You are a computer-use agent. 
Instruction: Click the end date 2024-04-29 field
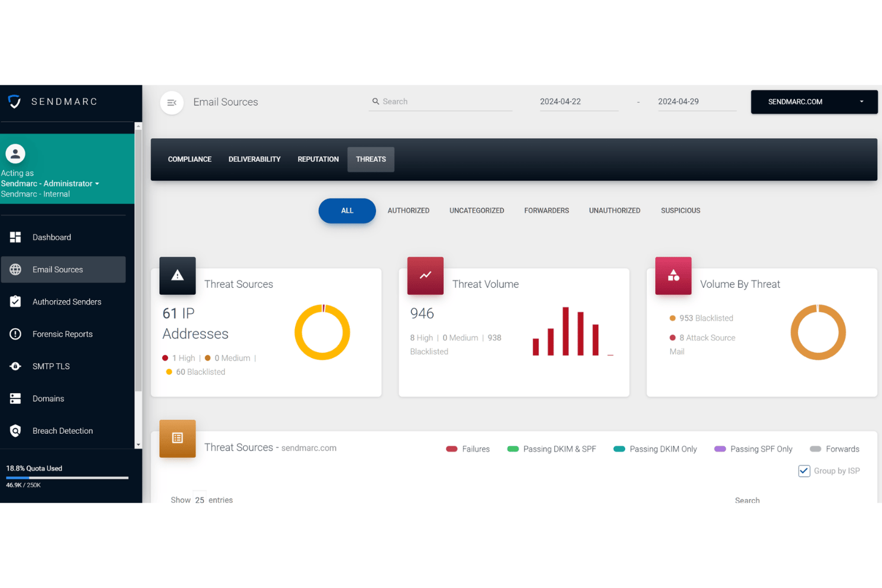(x=697, y=102)
